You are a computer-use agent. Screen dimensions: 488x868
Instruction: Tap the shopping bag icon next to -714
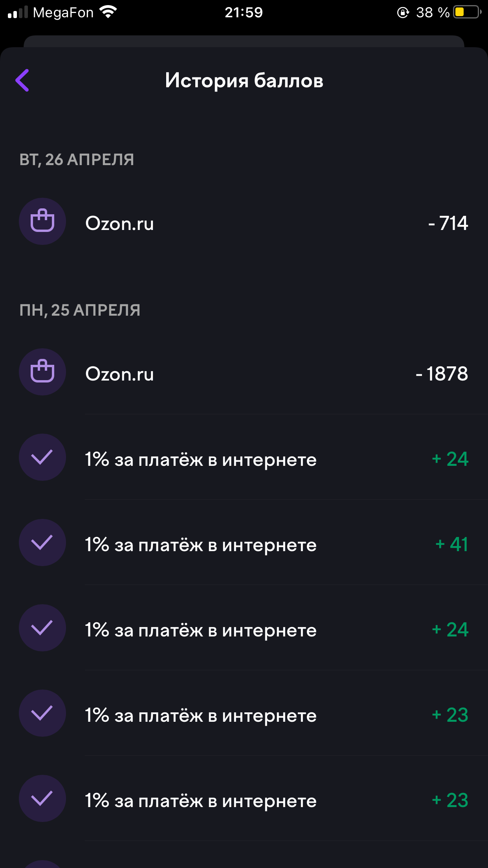pos(42,221)
